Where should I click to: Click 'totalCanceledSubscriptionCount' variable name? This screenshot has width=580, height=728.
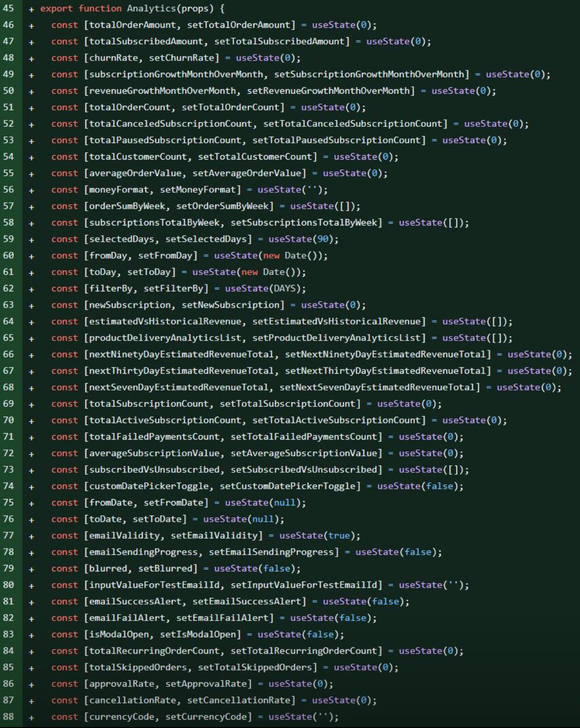(x=171, y=123)
